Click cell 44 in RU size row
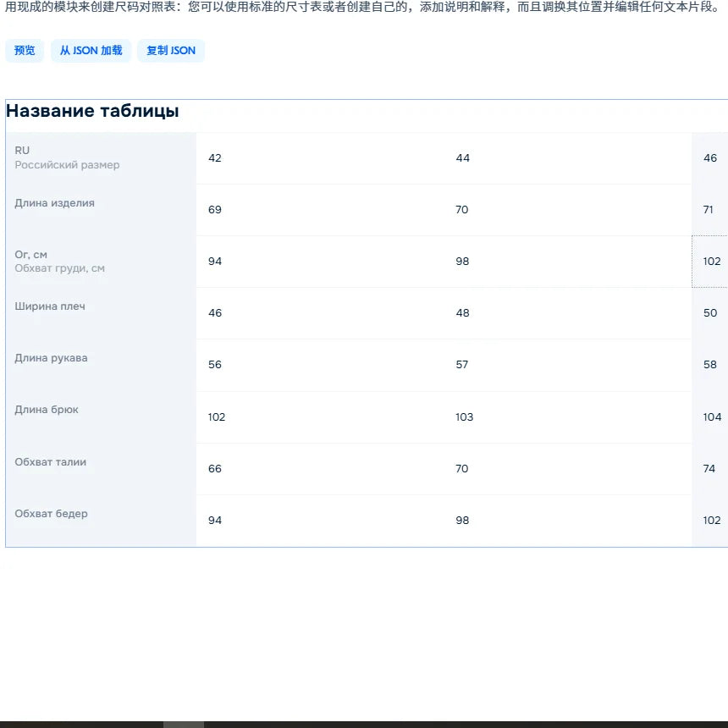728x728 pixels. [x=568, y=158]
